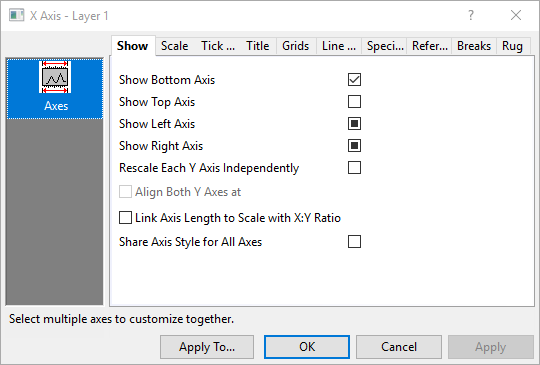Toggle Show Right Axis checkbox

coord(354,146)
